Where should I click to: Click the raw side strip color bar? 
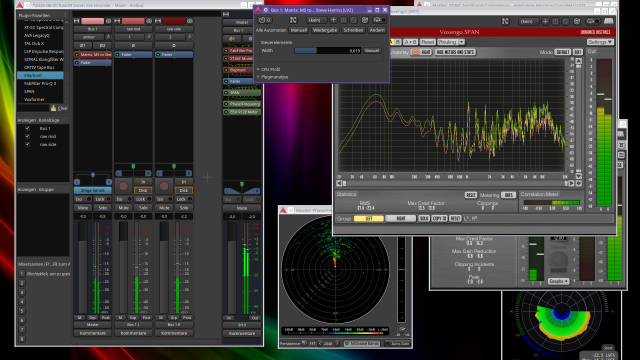[174, 21]
